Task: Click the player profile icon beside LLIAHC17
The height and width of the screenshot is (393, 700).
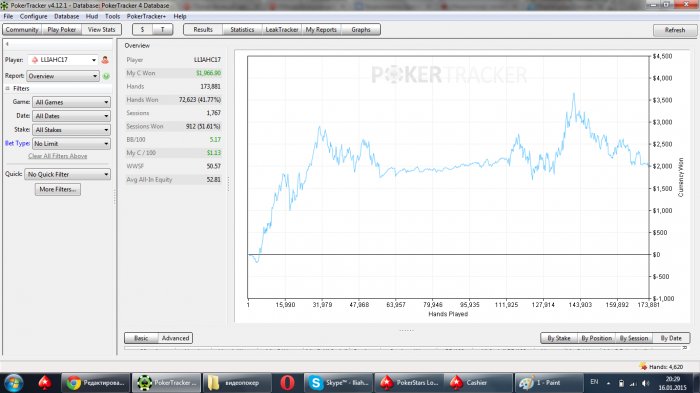Action: click(x=105, y=60)
